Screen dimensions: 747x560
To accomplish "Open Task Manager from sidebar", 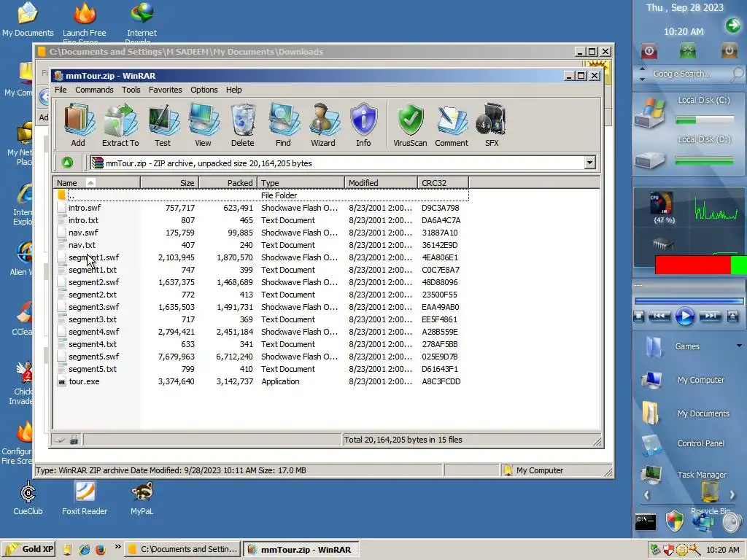I will [x=684, y=474].
